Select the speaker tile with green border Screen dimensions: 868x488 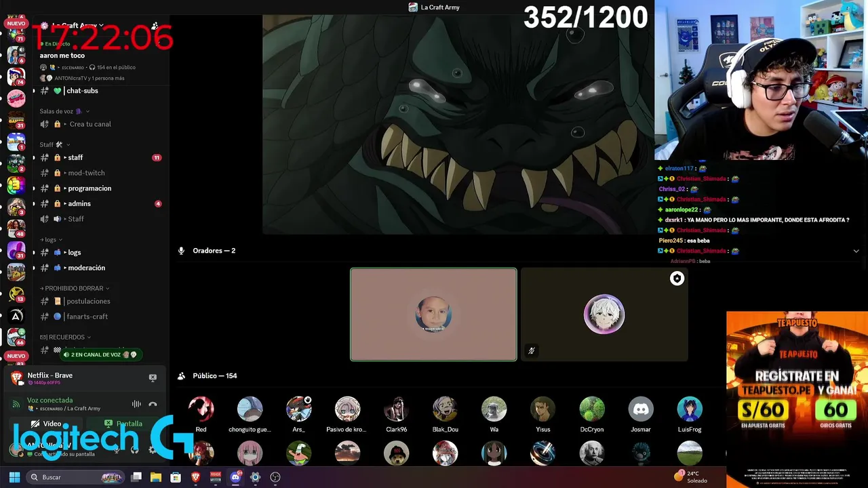point(433,314)
